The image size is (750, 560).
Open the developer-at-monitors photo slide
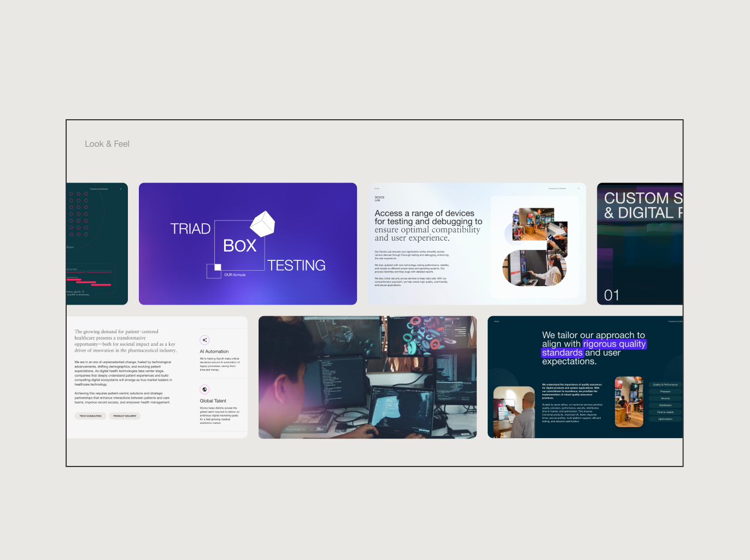coord(367,377)
